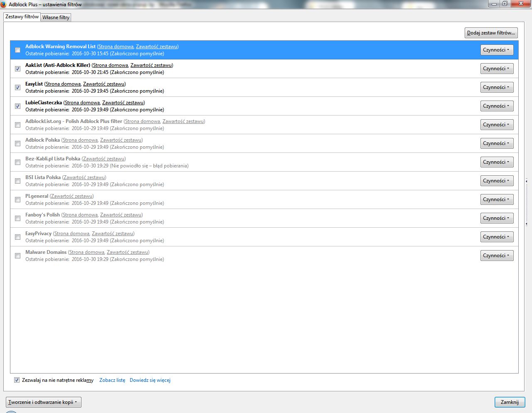Enable the Adblock Warning Removal List checkbox

tap(17, 50)
